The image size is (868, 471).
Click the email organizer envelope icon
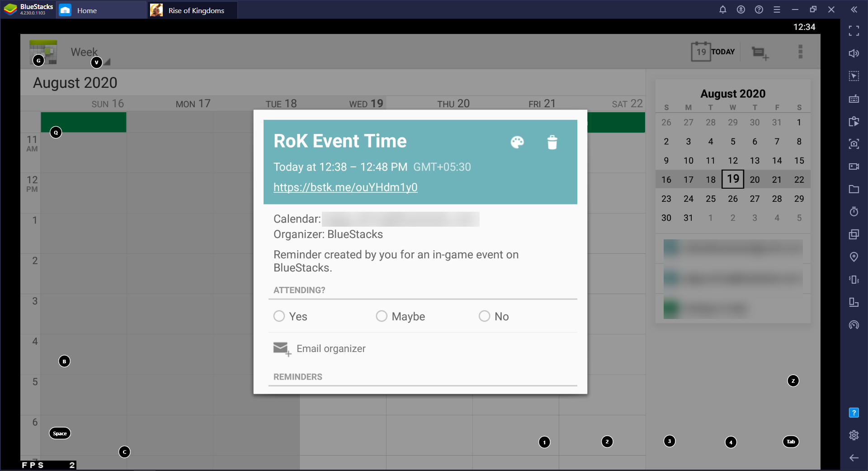coord(282,349)
